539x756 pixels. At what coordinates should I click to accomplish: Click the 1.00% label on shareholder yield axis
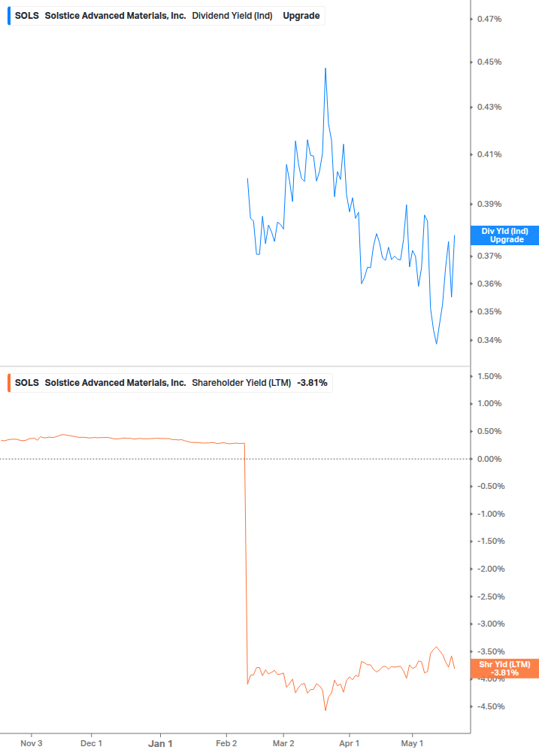[489, 403]
